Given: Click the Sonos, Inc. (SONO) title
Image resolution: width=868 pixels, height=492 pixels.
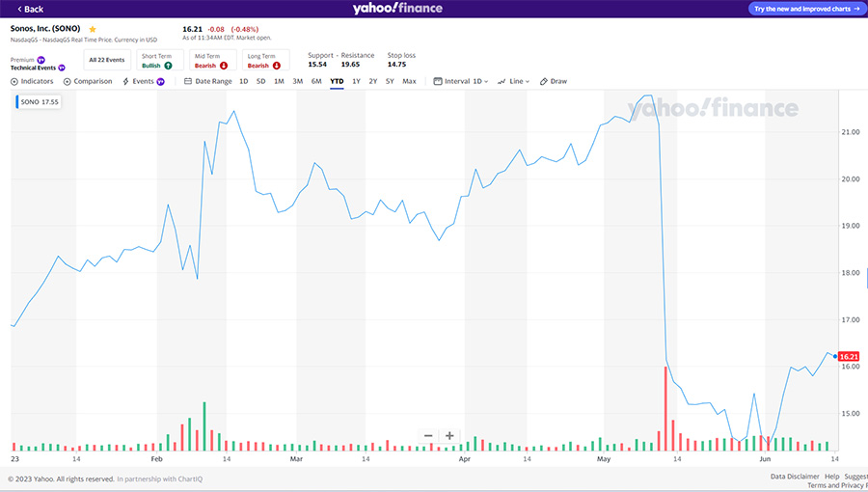Looking at the screenshot, I should click(x=45, y=29).
